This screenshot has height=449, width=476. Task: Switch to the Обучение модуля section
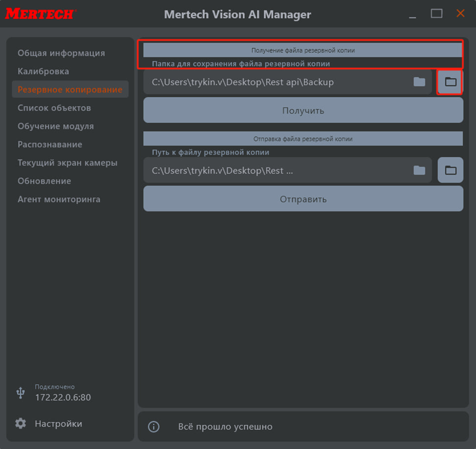(56, 126)
